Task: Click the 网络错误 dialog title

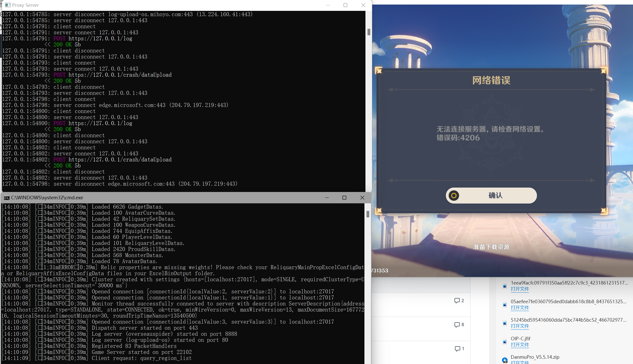Action: (491, 80)
